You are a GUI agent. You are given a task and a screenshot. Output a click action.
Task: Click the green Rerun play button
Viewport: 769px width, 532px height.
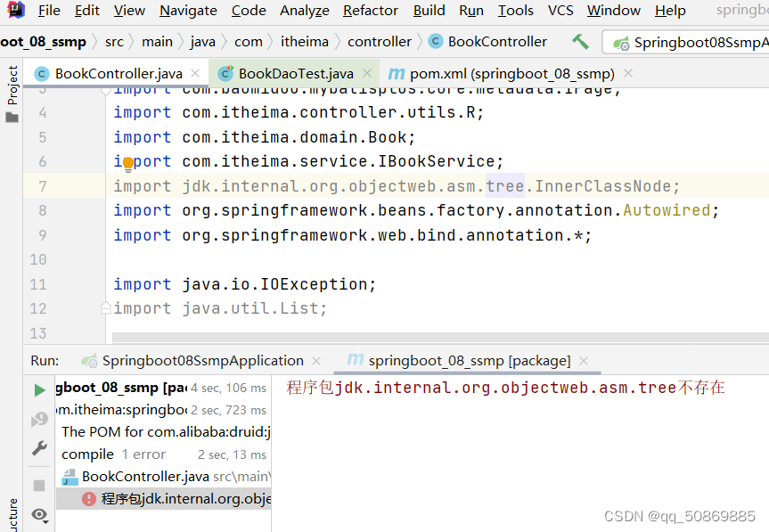click(40, 390)
